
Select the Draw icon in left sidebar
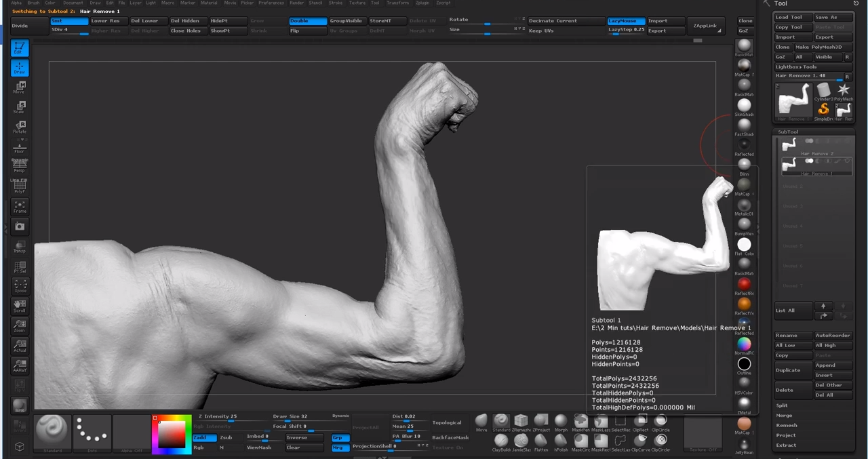19,66
